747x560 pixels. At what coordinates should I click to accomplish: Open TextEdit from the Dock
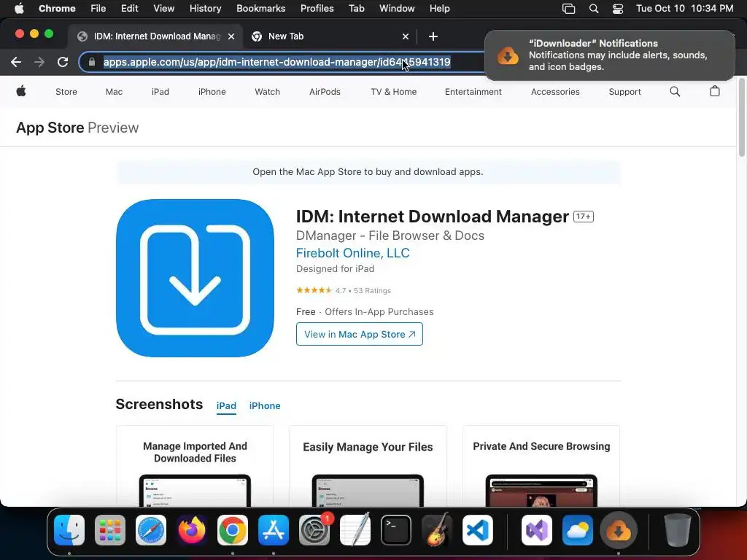point(355,530)
